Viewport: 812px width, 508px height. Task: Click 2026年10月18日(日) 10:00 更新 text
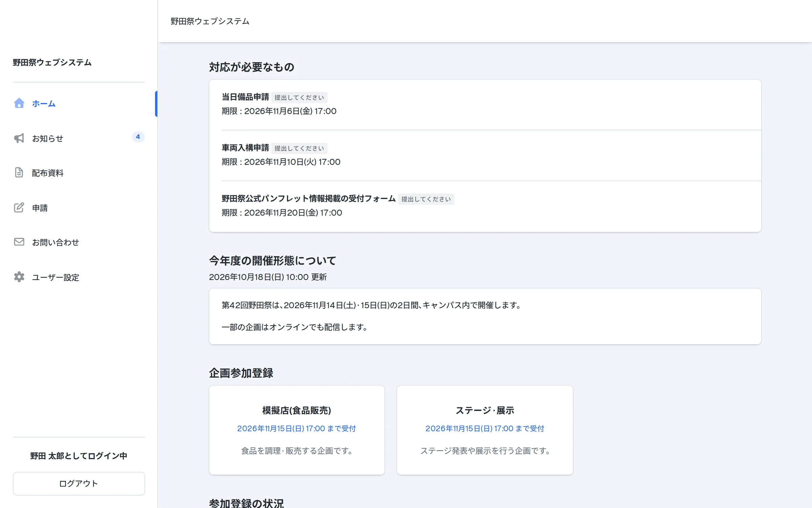(268, 277)
